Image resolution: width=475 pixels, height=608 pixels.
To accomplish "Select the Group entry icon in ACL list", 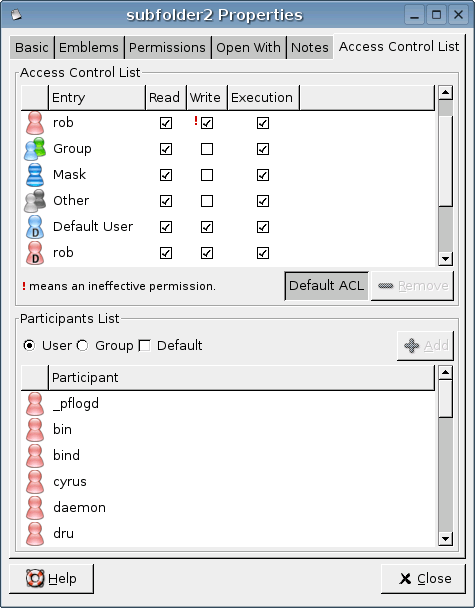I will 35,149.
